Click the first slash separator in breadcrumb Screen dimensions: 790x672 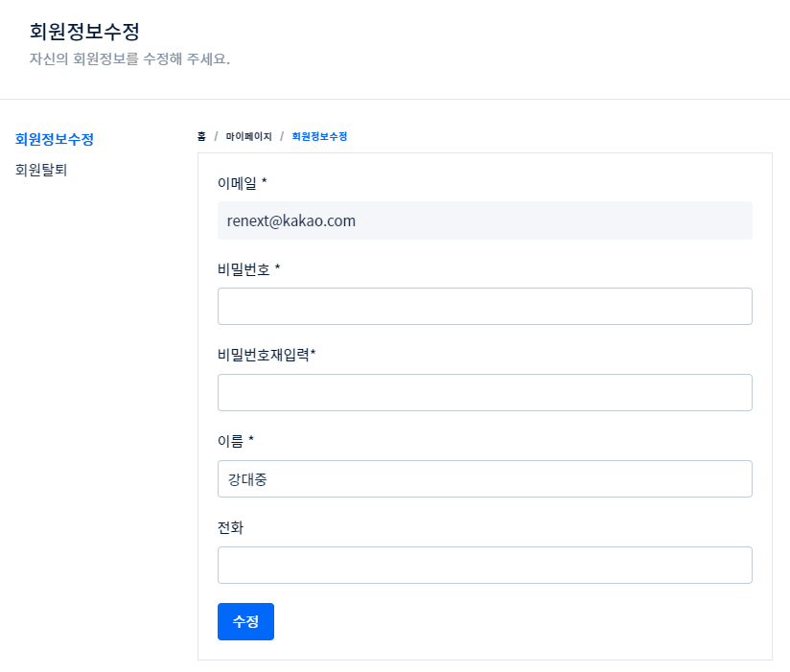(x=216, y=136)
